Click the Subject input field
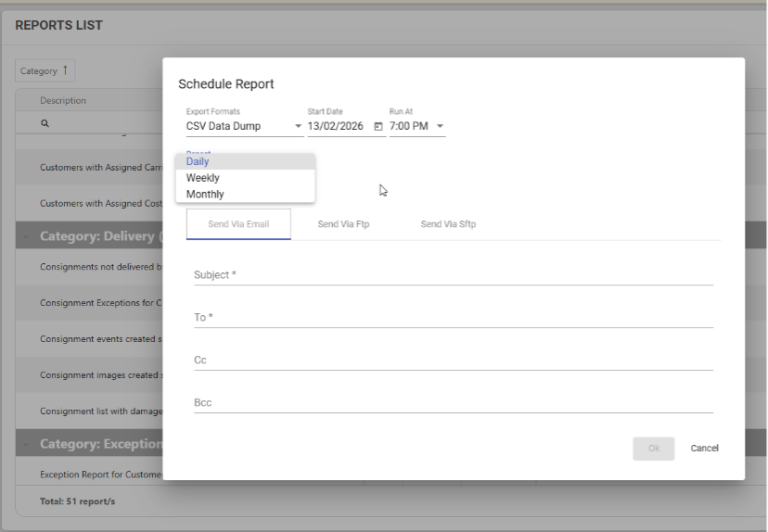The image size is (768, 532). tap(453, 274)
